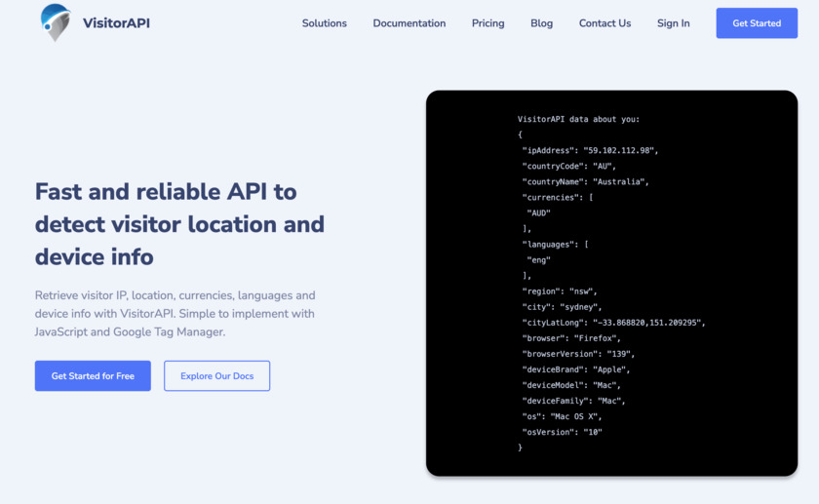
Task: Click the 'VisitorAPI data about you:' line
Action: pyautogui.click(x=578, y=119)
